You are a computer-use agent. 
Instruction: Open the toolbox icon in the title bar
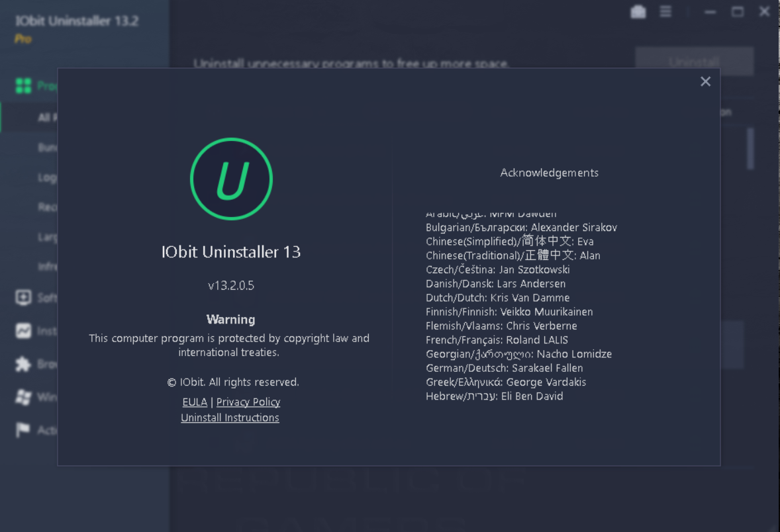(x=638, y=11)
